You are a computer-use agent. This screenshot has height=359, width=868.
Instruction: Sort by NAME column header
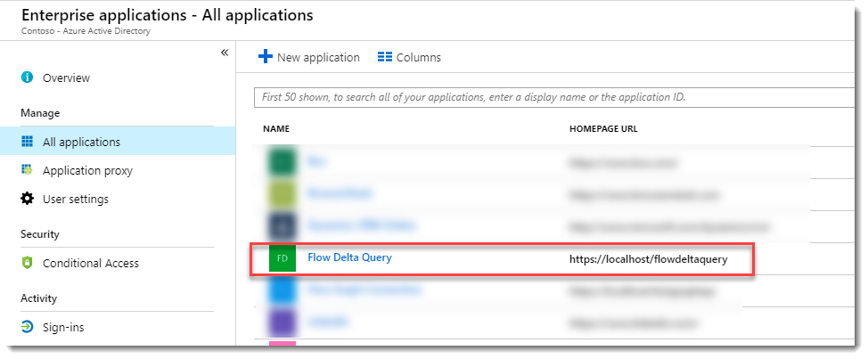point(276,129)
